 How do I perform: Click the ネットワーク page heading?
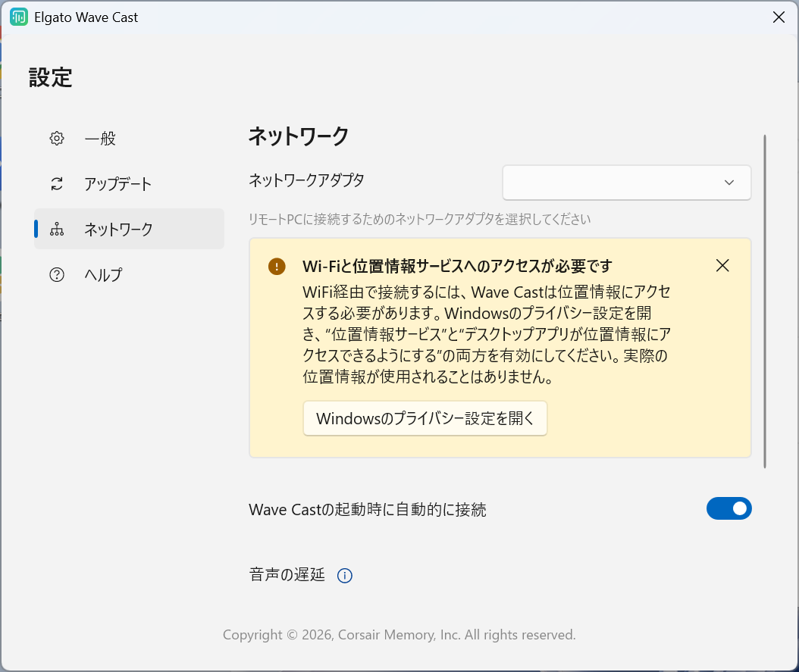299,136
